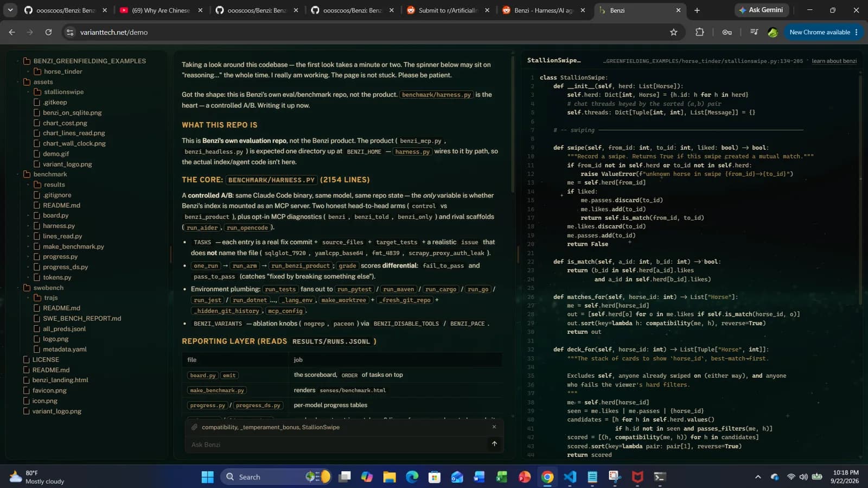Open the Chrome extensions puzzle icon
The height and width of the screenshot is (488, 868).
click(700, 33)
